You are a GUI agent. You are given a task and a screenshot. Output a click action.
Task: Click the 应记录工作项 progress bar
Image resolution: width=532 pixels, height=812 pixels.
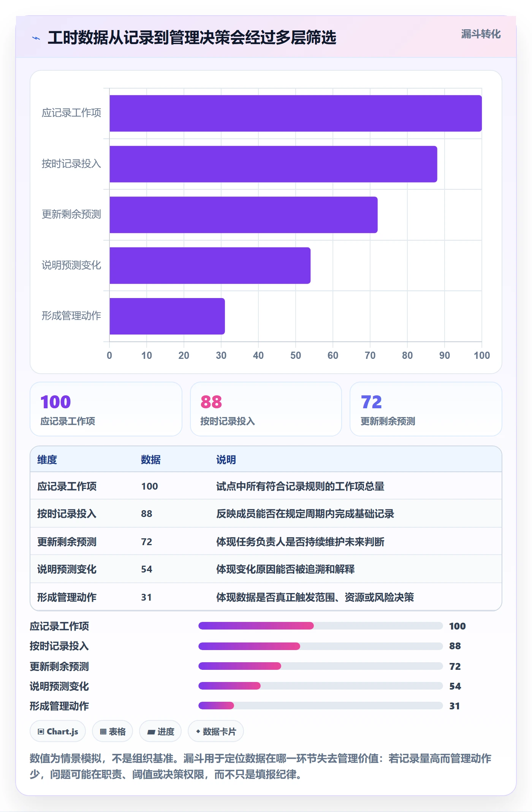(320, 626)
